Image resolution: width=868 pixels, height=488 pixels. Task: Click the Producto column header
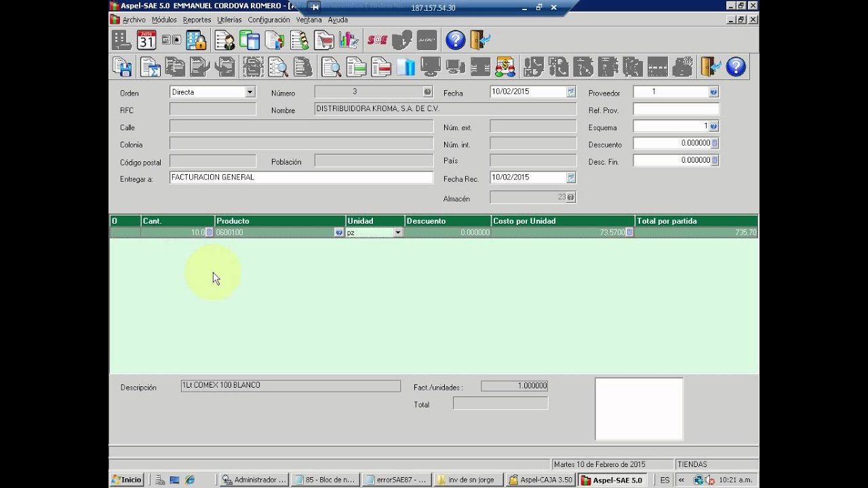280,221
